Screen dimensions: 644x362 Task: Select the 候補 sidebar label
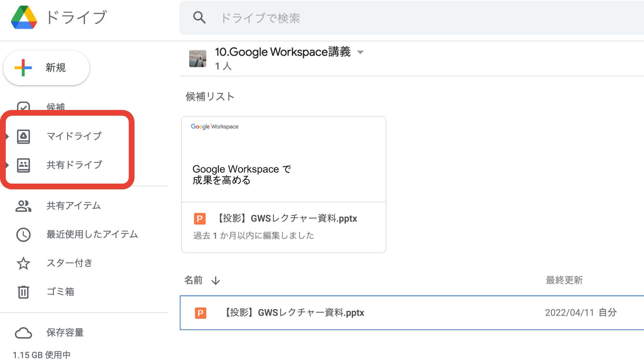pyautogui.click(x=56, y=107)
